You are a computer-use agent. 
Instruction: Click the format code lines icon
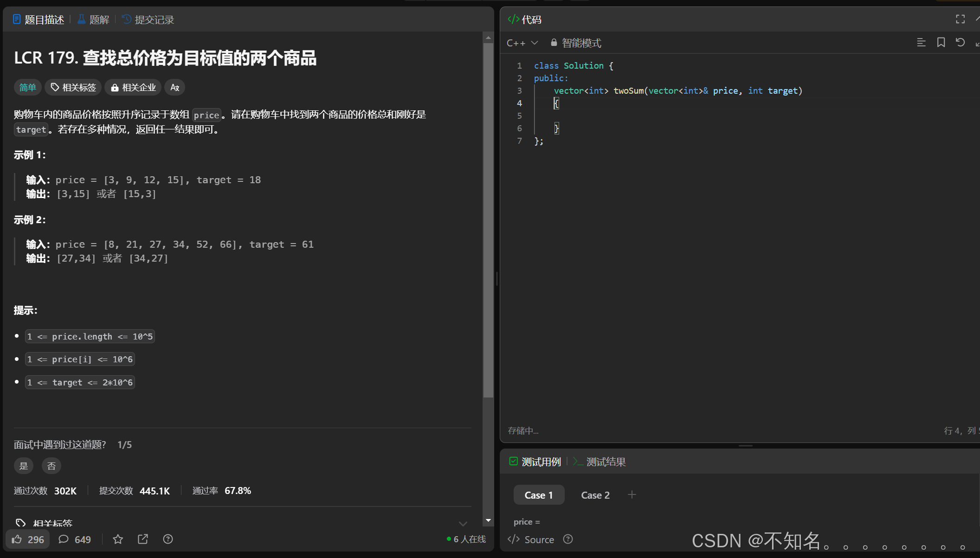921,43
